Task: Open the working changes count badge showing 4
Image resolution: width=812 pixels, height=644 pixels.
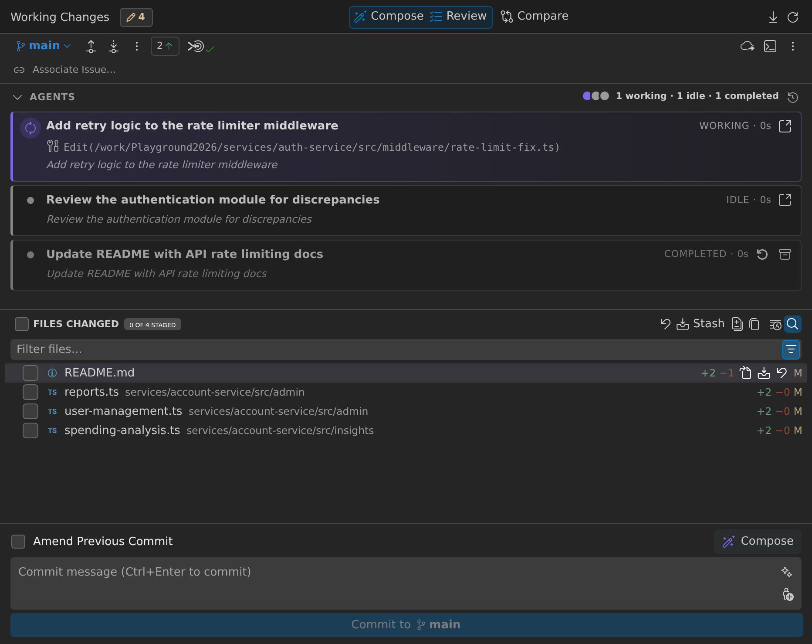Action: click(136, 17)
